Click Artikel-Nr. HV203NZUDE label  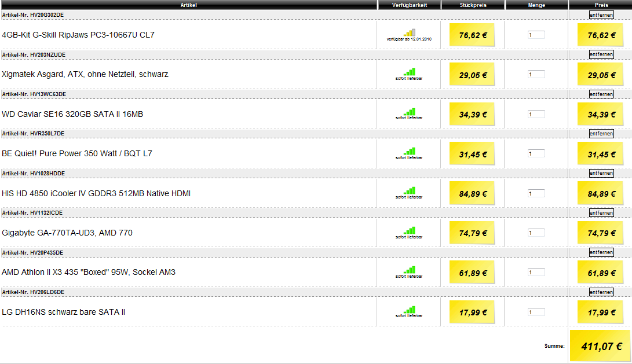(34, 55)
